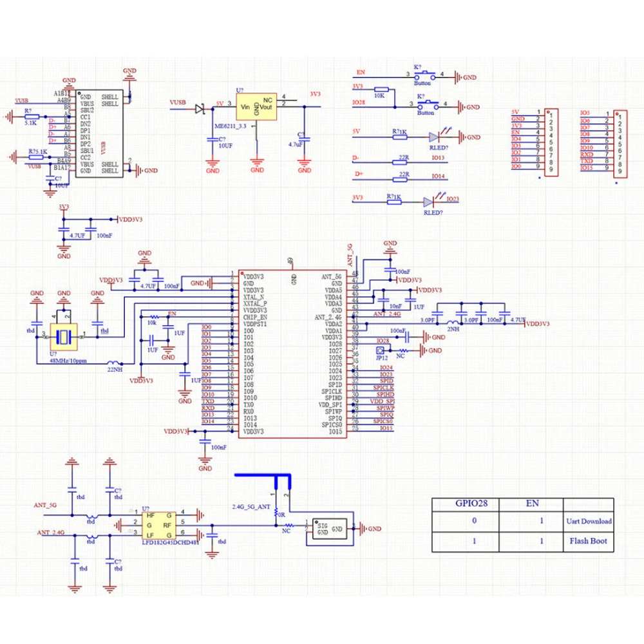Select the USB Type-C connector block

pos(99,134)
